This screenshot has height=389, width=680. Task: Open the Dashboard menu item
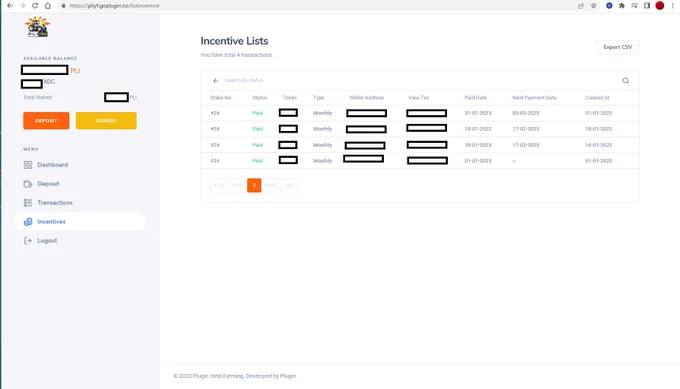[80, 165]
